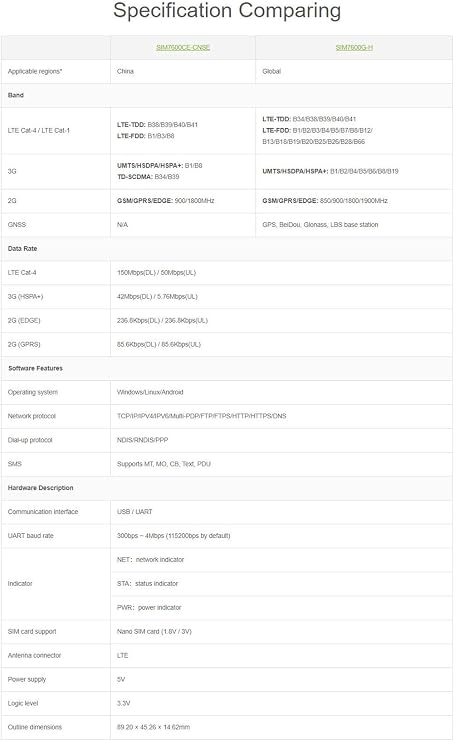Click the PWR power indicator text

149,608
